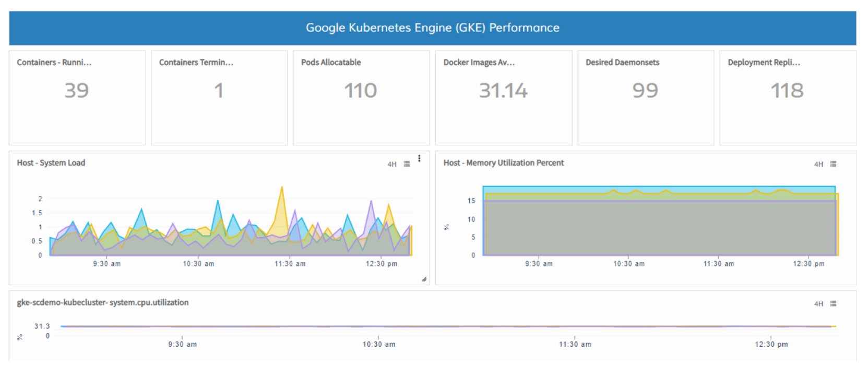Click the Host - Memory Utilization Percent title
This screenshot has height=368, width=868.
[x=504, y=163]
